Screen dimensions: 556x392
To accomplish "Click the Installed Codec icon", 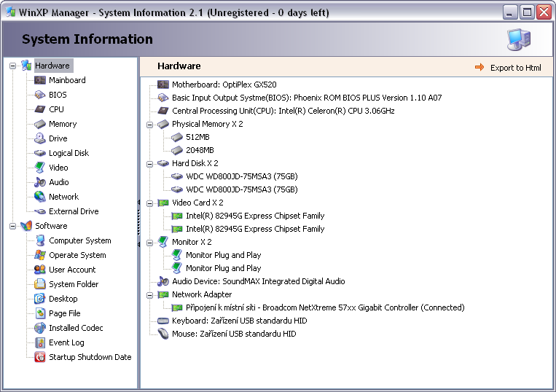I will pos(39,328).
